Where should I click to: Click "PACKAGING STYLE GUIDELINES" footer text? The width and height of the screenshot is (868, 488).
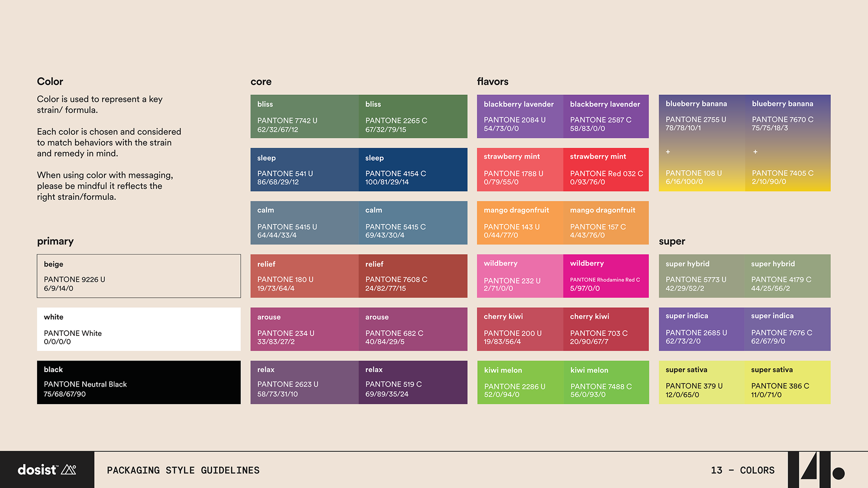coord(183,470)
